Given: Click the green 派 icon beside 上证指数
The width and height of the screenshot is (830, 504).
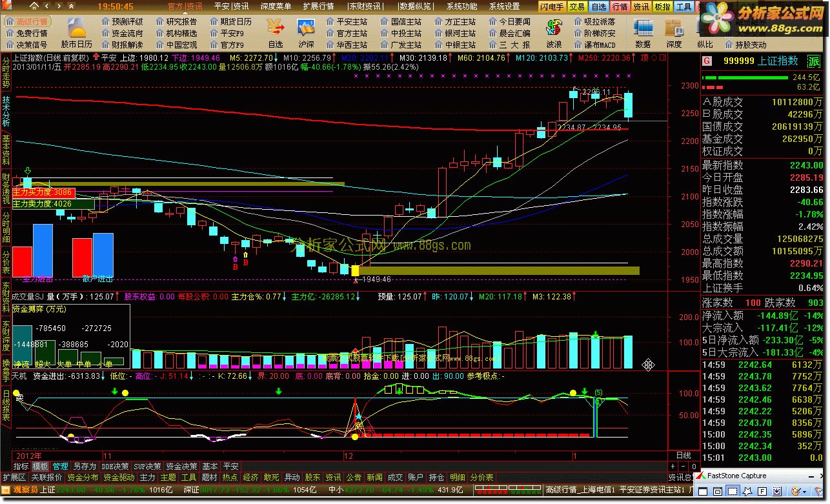Looking at the screenshot, I should tap(814, 61).
